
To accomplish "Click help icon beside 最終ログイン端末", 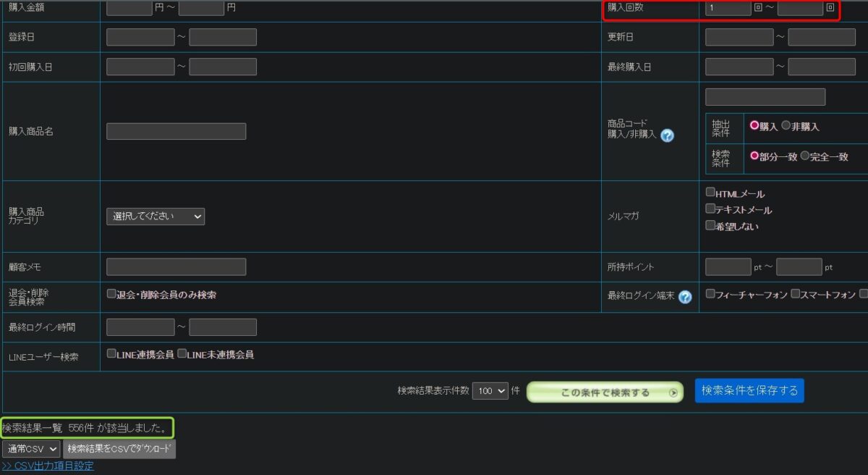I will point(685,296).
